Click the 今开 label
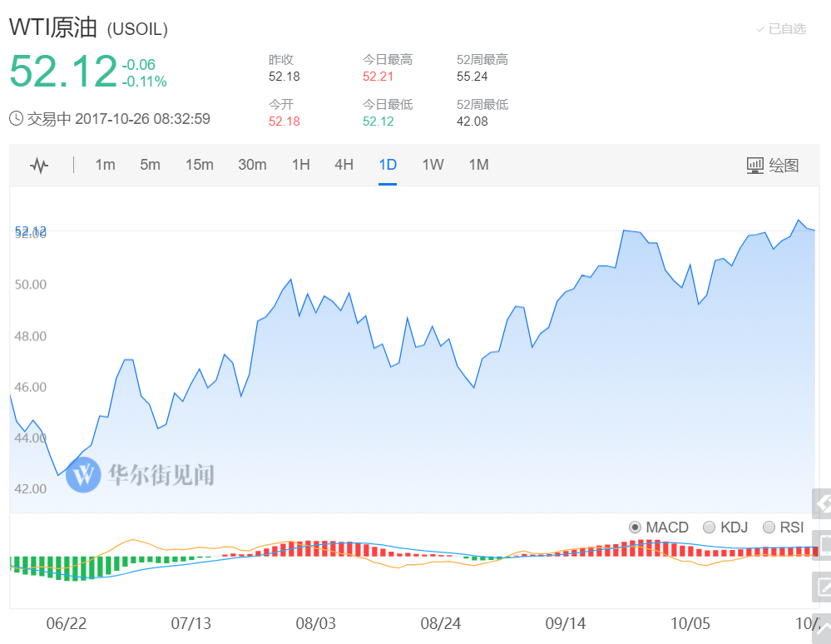 281,104
